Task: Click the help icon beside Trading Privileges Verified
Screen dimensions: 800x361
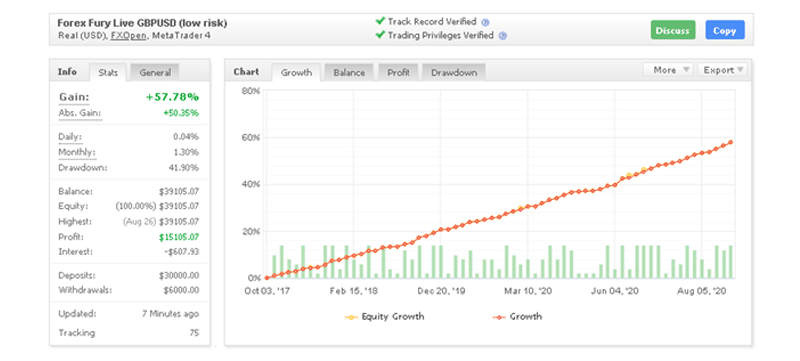Action: click(x=503, y=36)
